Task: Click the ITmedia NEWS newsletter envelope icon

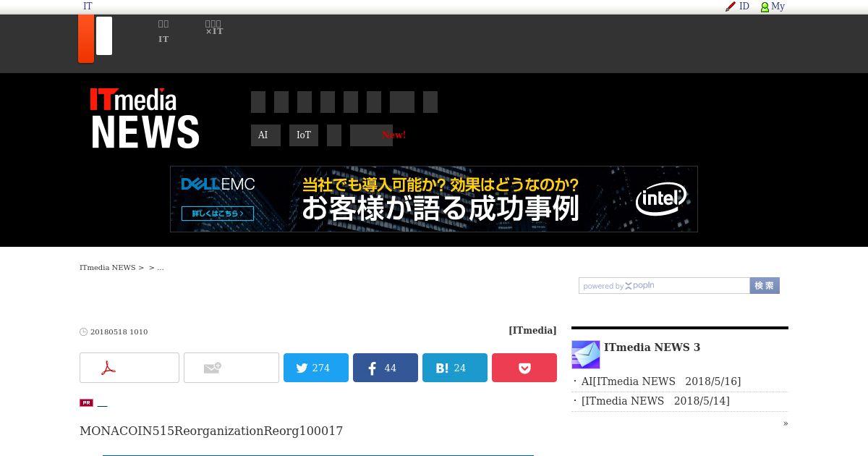Action: click(586, 355)
